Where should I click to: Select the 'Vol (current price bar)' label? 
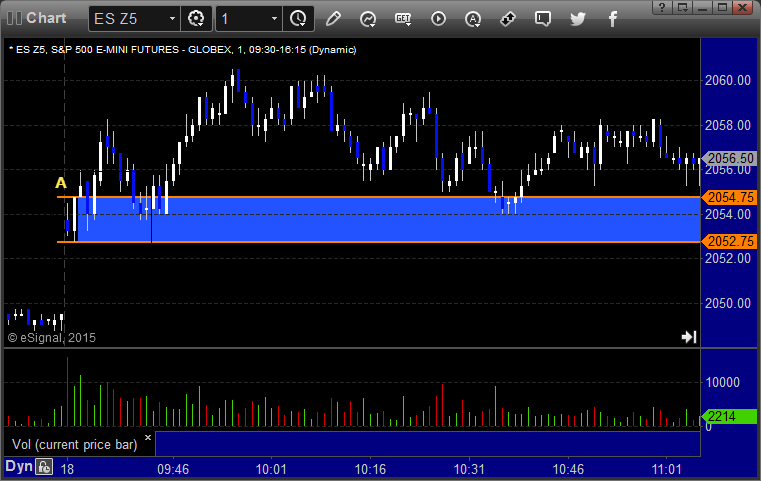pos(75,445)
